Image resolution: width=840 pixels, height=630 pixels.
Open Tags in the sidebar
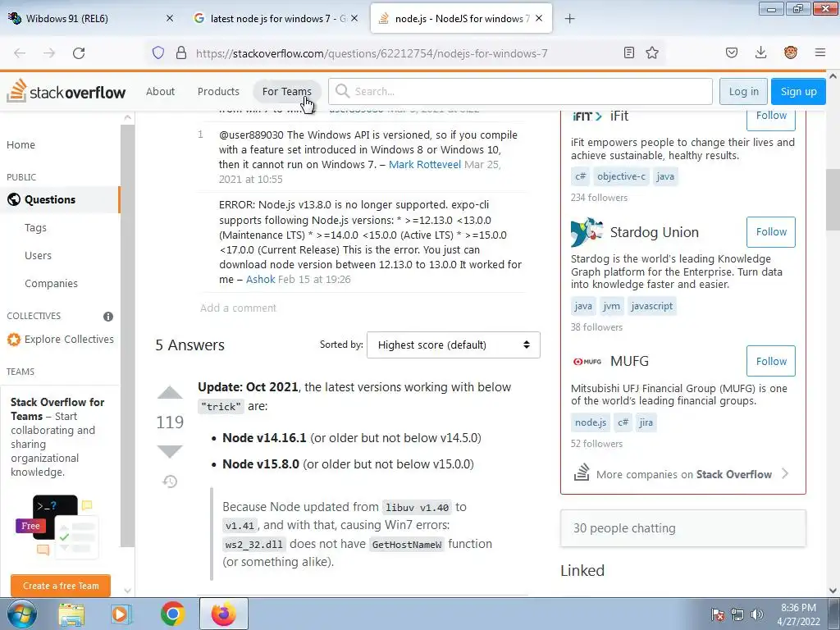click(35, 228)
